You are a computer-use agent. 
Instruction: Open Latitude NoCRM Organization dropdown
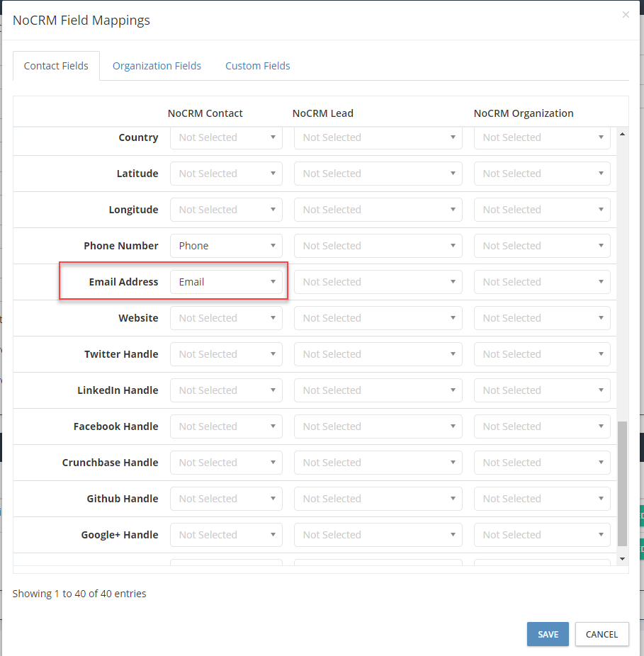point(542,174)
